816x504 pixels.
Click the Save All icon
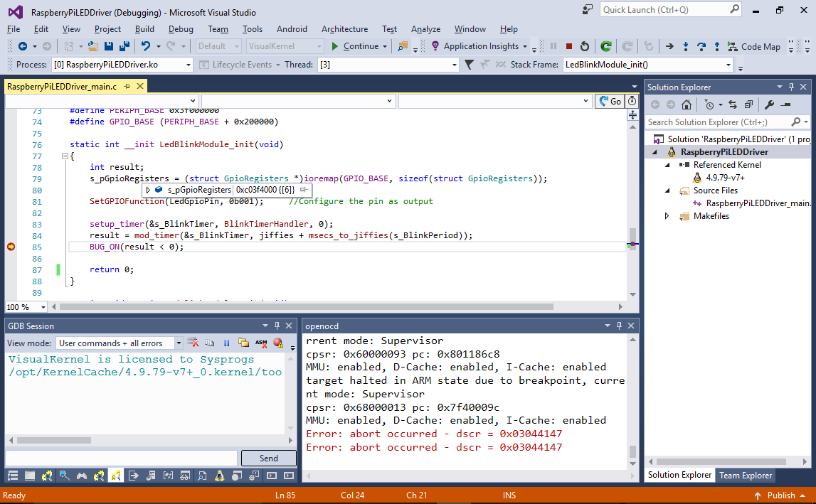124,46
